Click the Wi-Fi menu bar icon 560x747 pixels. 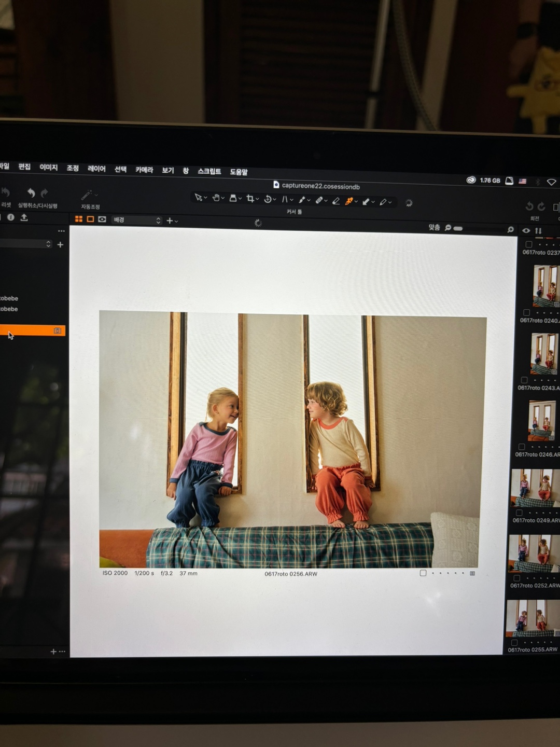551,182
